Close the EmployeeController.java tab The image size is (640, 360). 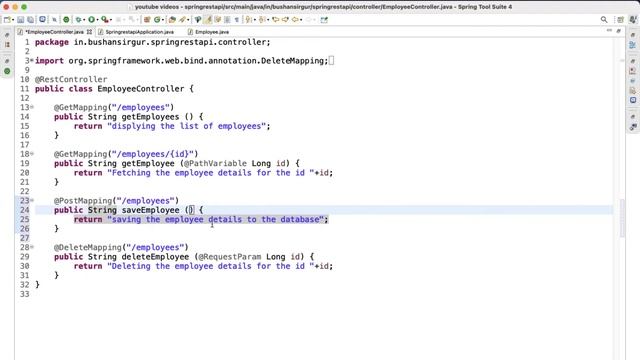point(89,31)
